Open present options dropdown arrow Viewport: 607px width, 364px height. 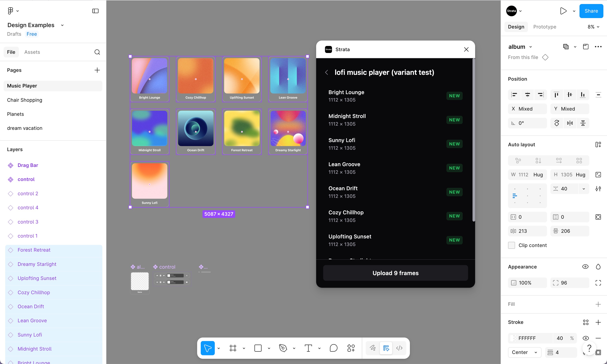click(574, 11)
